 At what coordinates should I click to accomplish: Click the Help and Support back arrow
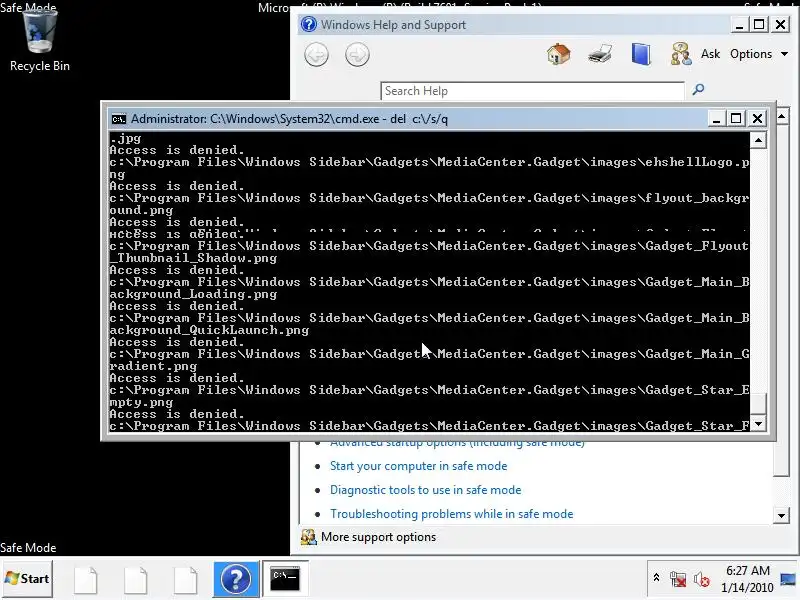[316, 55]
